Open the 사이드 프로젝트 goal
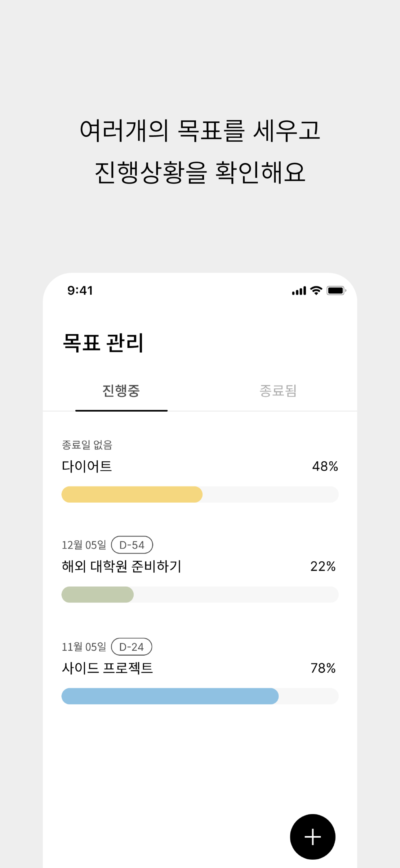The image size is (400, 868). pos(200,671)
